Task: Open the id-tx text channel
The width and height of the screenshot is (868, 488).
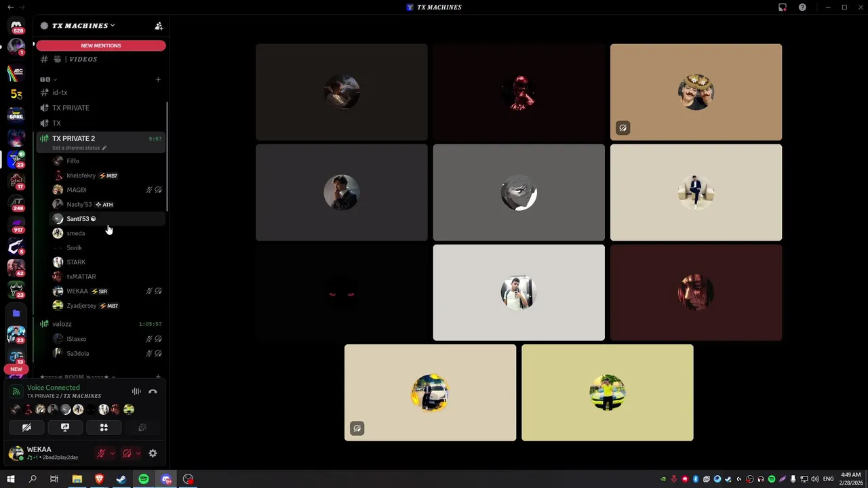Action: (x=100, y=92)
